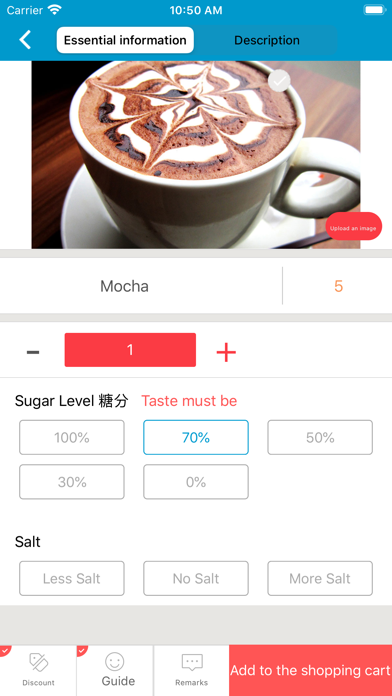Switch to the Essential information tab
This screenshot has width=392, height=696.
coord(125,40)
